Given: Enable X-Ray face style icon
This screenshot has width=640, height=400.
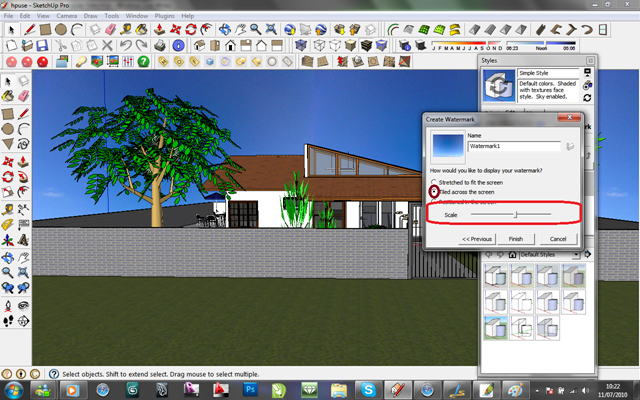Looking at the screenshot, I should [301, 45].
